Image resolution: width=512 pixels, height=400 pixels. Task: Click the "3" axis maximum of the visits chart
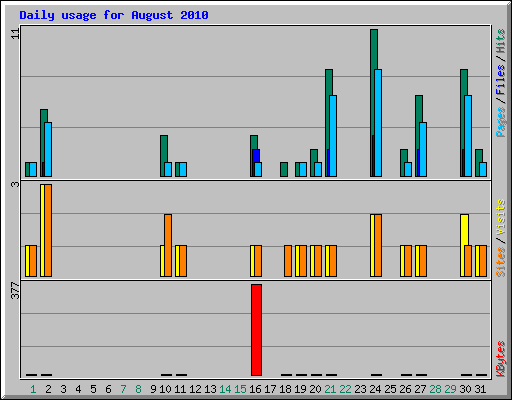[15, 184]
